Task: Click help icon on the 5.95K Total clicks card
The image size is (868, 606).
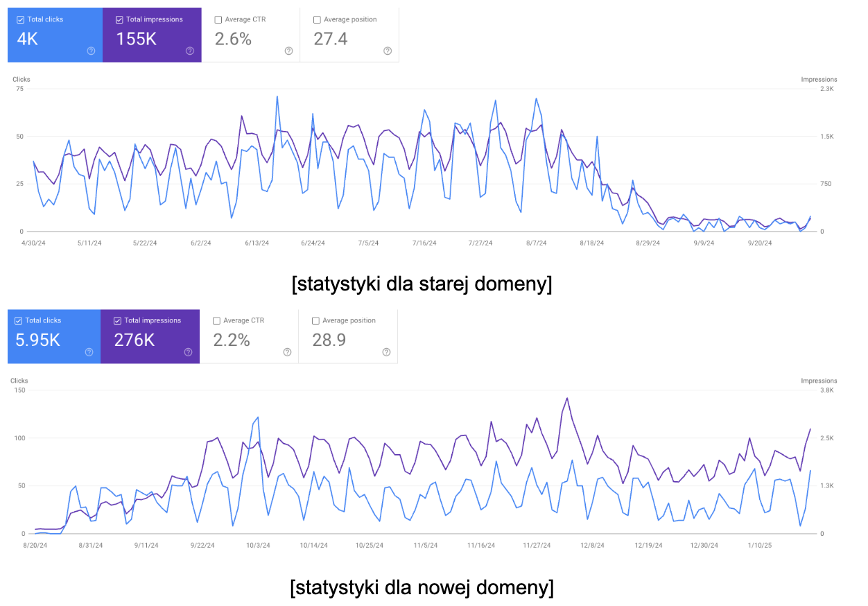Action: tap(89, 352)
